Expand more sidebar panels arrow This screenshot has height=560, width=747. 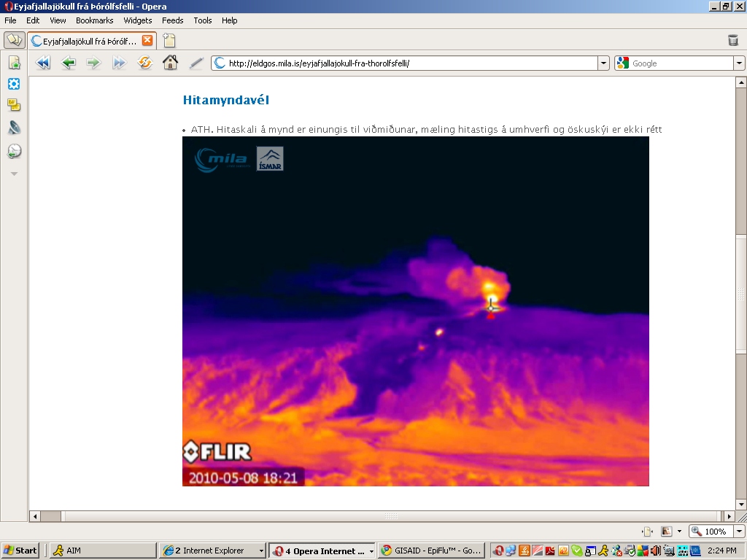14,174
